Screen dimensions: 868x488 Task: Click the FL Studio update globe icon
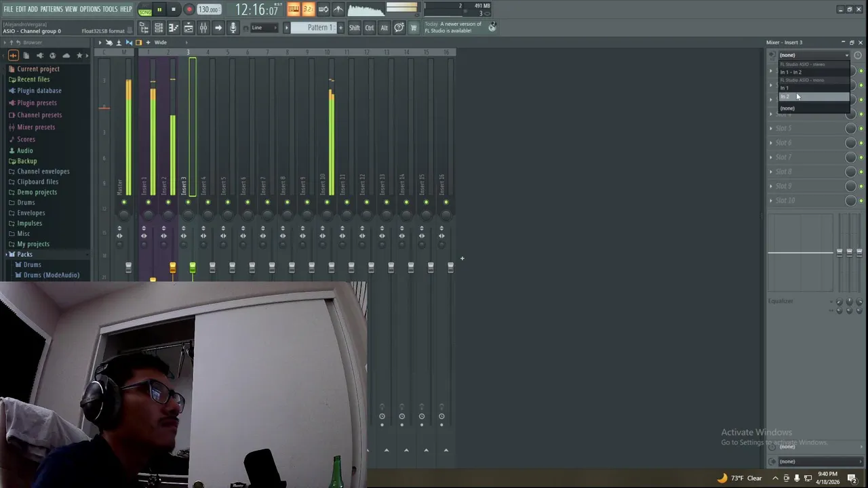(492, 26)
